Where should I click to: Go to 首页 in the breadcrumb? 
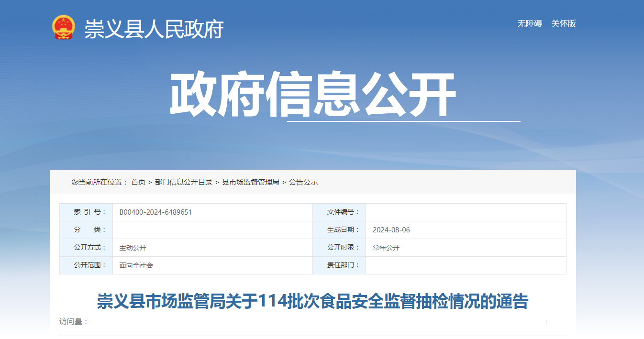[138, 182]
